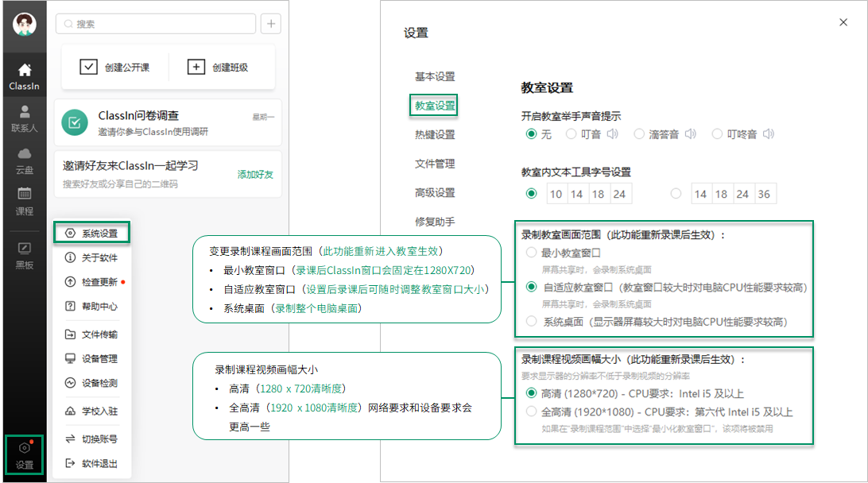The image size is (868, 483).
Task: Select 系统桌面 recording range
Action: 532,322
